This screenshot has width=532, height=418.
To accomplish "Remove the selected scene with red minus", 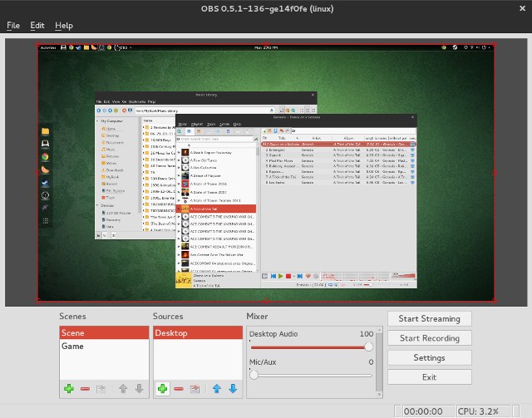I will tap(85, 389).
